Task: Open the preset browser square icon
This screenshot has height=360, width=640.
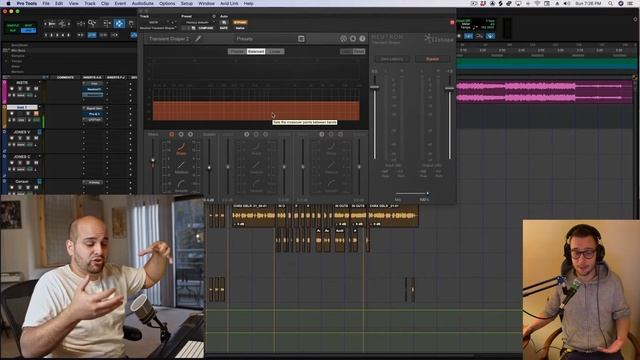Action: pyautogui.click(x=301, y=38)
